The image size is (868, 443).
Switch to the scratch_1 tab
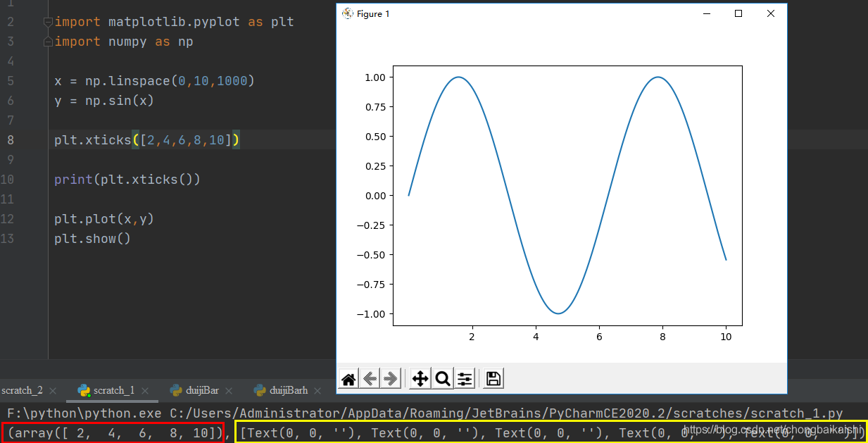pos(113,390)
